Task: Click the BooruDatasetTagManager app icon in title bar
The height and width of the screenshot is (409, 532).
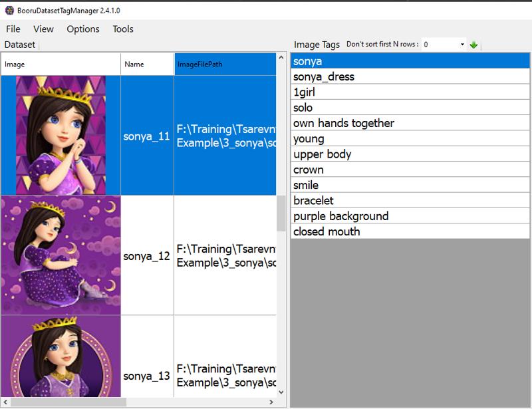Action: click(x=9, y=11)
